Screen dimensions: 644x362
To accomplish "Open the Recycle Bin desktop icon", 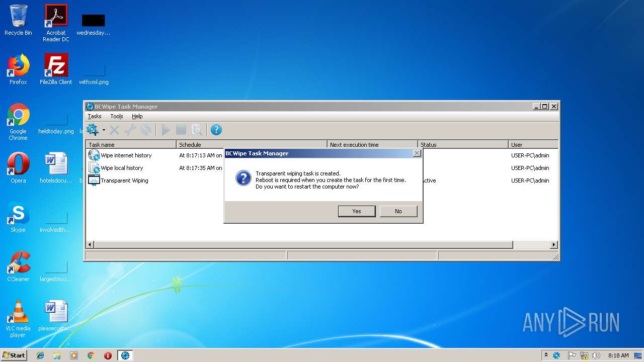I will [x=18, y=20].
